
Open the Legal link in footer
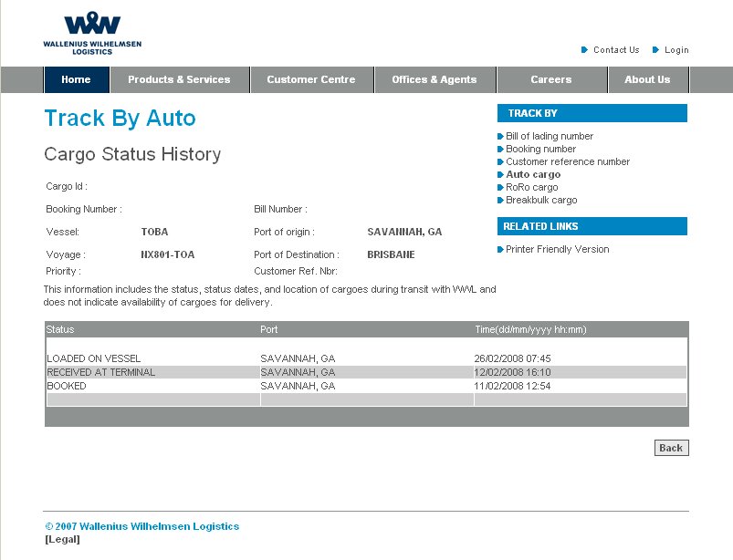62,539
